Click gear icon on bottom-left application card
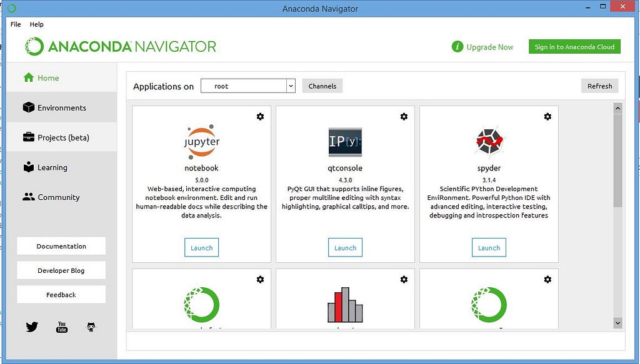This screenshot has height=364, width=640. click(260, 279)
